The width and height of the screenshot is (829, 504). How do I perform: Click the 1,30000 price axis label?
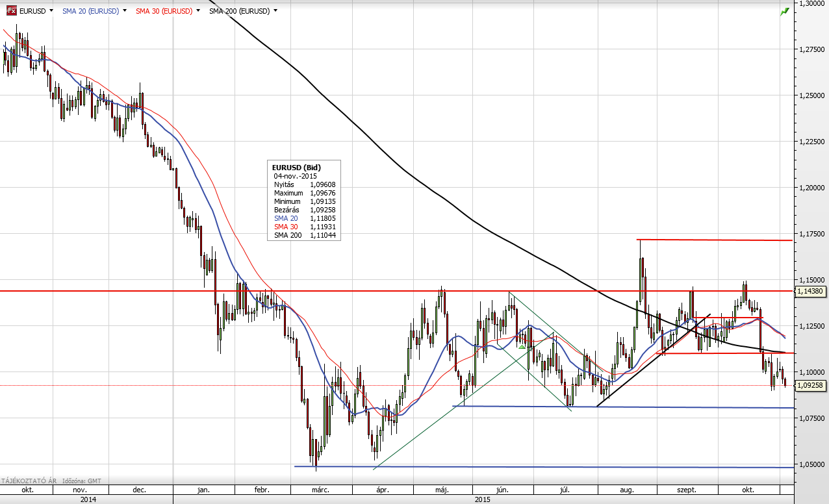(x=813, y=3)
